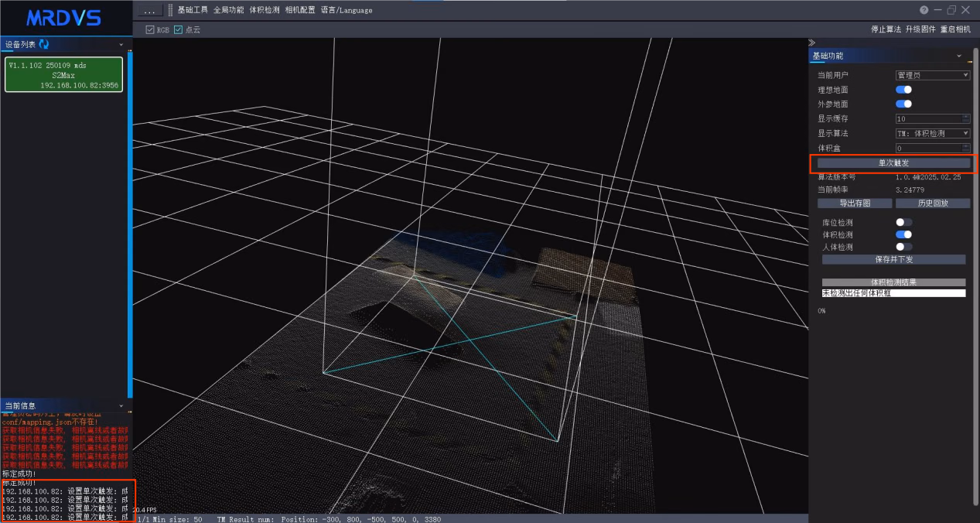This screenshot has height=523, width=980.
Task: Switch off 理想地面 toggle
Action: pyautogui.click(x=903, y=90)
